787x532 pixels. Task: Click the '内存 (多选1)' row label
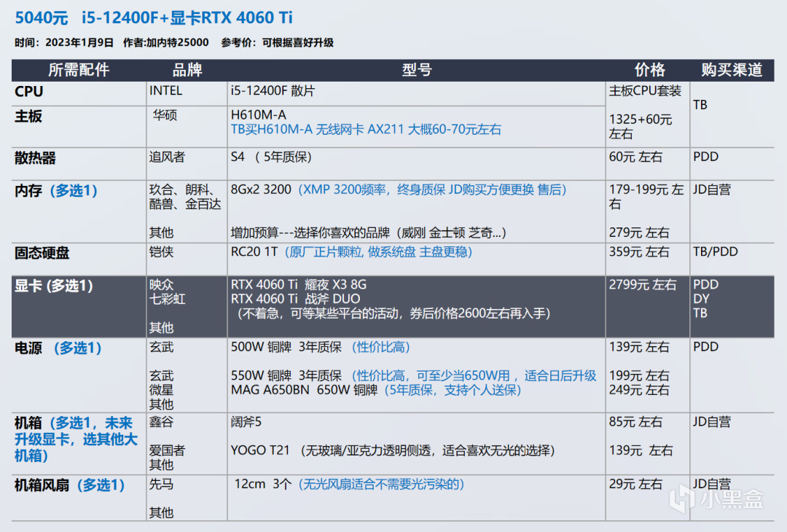55,191
